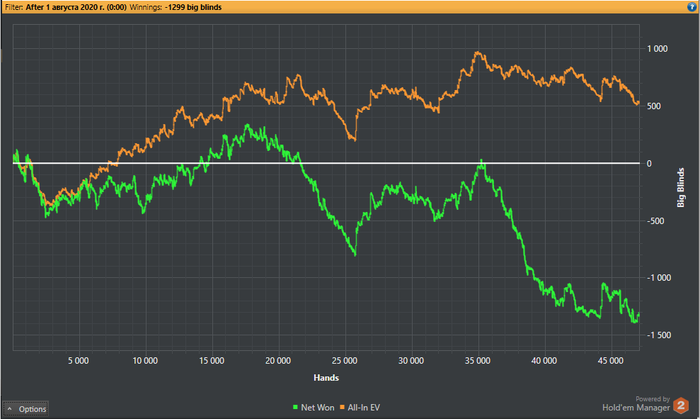
Task: Click the Hold'em Manager 2 logo
Action: click(681, 406)
